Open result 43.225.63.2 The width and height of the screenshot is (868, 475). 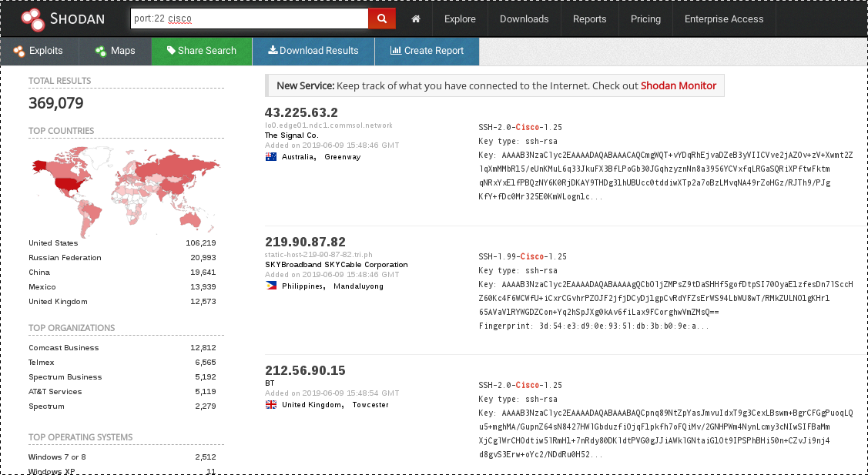tap(301, 112)
